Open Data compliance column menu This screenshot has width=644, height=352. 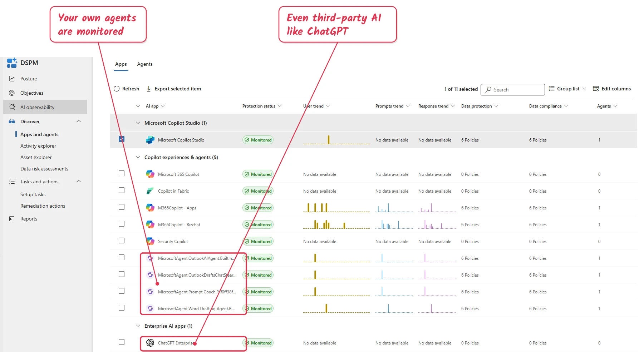[x=566, y=106]
